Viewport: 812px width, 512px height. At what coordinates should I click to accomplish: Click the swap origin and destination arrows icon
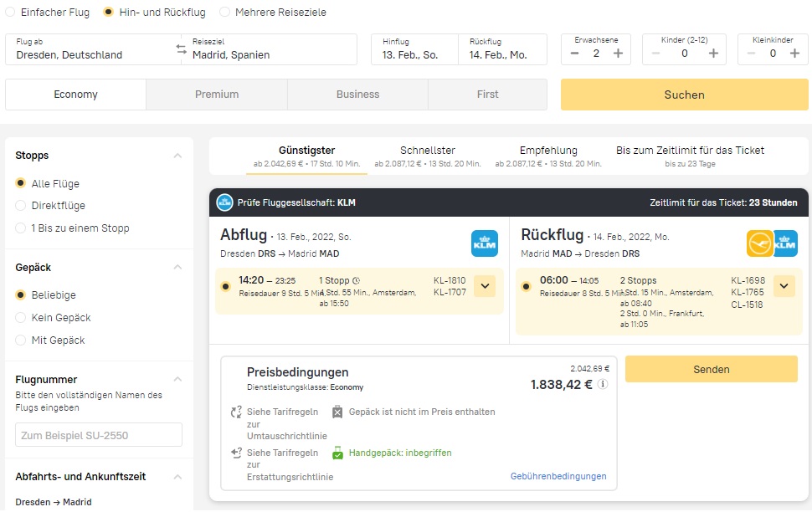(182, 49)
